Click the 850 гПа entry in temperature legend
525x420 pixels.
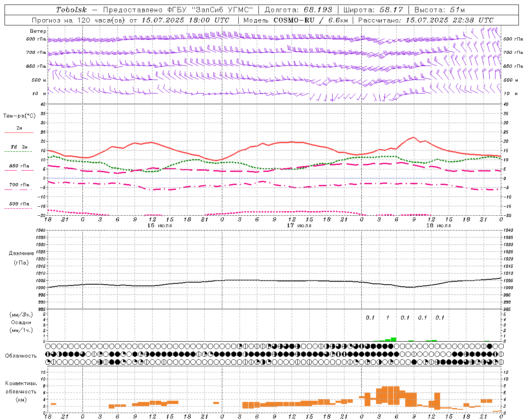click(x=19, y=166)
